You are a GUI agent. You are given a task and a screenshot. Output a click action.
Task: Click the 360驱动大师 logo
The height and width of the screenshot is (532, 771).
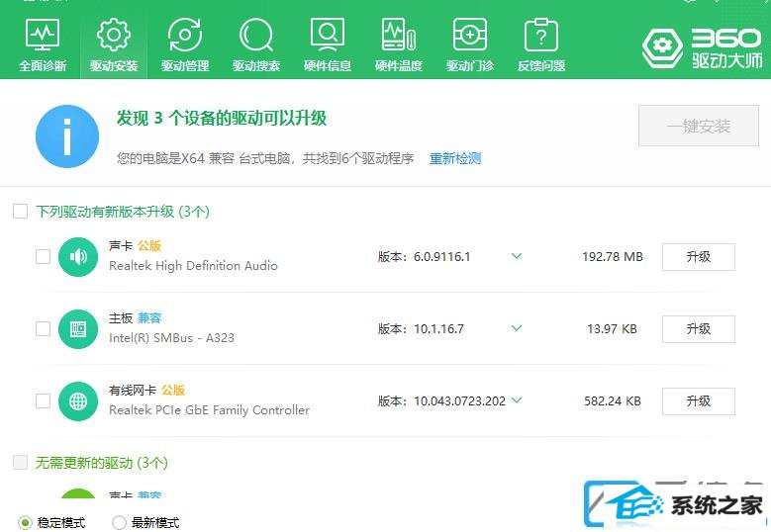pyautogui.click(x=702, y=48)
